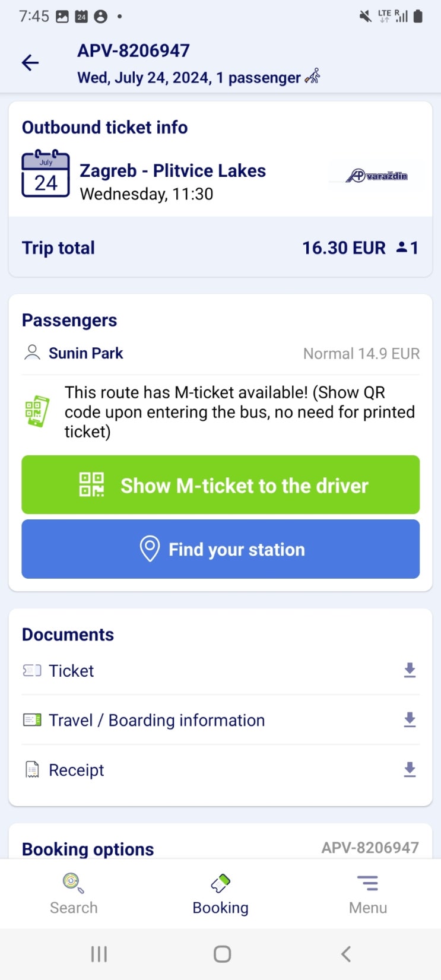Open the Ticket document row
This screenshot has height=980, width=441.
71,671
